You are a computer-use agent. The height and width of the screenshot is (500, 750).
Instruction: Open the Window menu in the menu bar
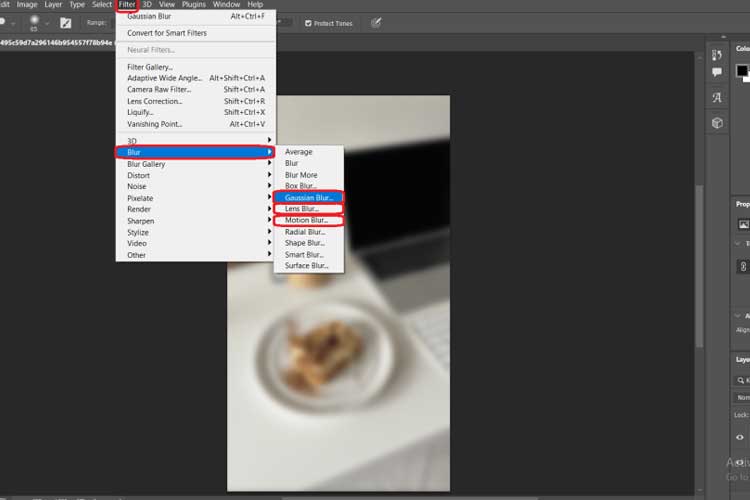226,4
